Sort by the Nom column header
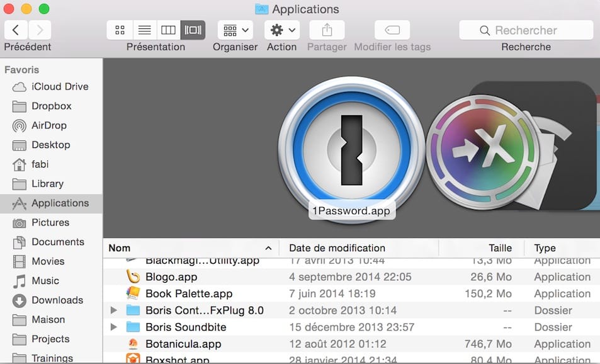 click(x=191, y=248)
